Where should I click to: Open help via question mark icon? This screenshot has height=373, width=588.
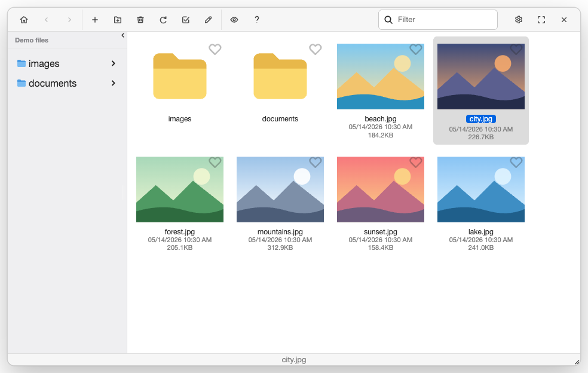point(257,20)
